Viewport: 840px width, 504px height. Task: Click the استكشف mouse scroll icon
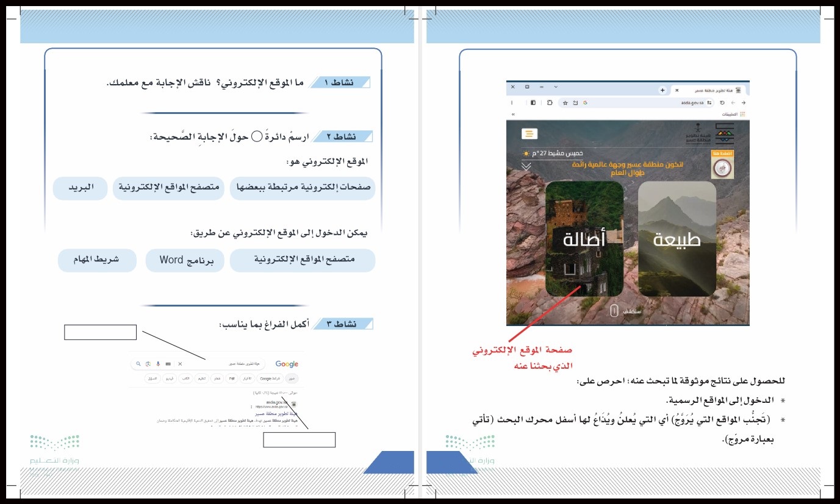(615, 311)
